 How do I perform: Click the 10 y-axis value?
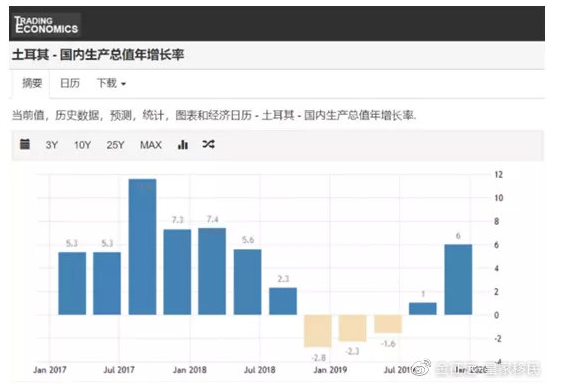point(499,198)
